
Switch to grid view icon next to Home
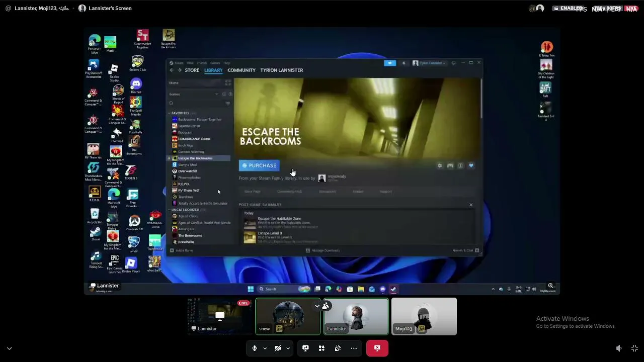point(228,82)
